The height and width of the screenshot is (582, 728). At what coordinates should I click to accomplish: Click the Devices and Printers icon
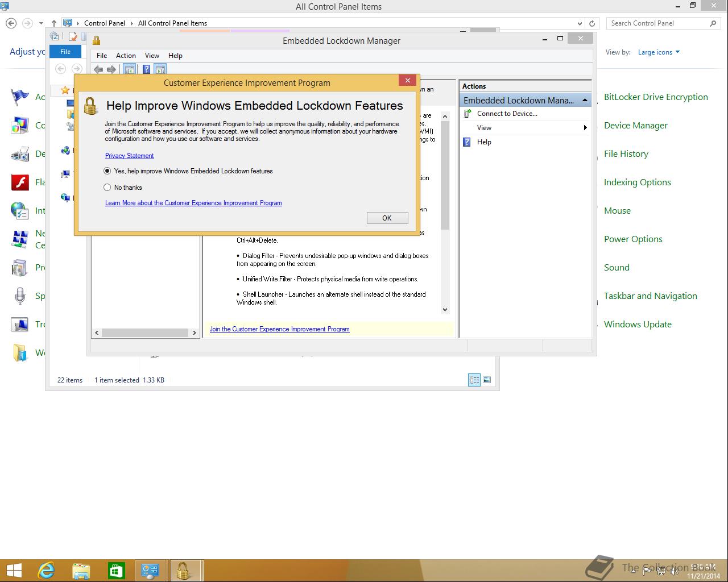pyautogui.click(x=20, y=154)
